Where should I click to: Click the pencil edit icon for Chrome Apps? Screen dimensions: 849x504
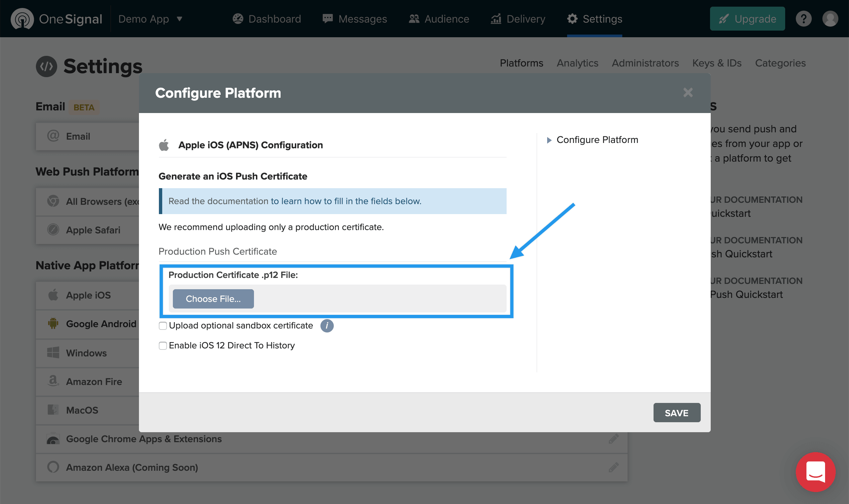coord(613,439)
